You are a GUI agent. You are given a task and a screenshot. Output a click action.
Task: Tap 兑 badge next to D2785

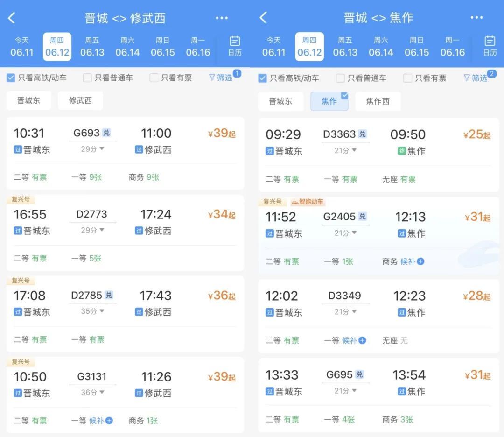(109, 295)
